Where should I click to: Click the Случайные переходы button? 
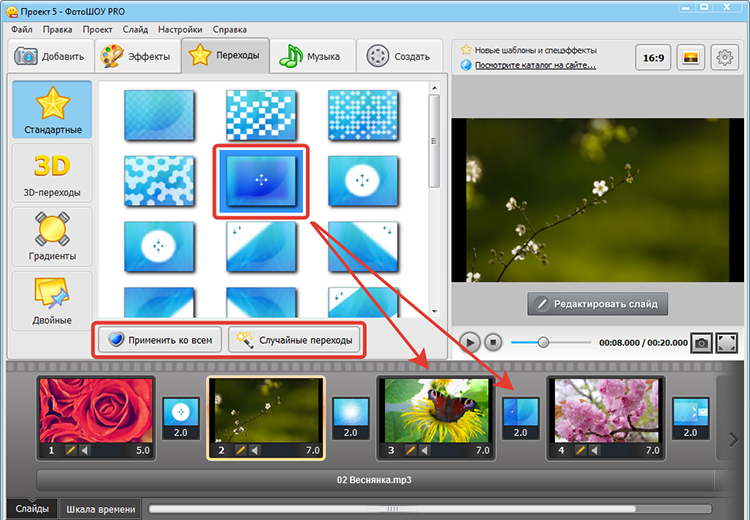click(294, 340)
